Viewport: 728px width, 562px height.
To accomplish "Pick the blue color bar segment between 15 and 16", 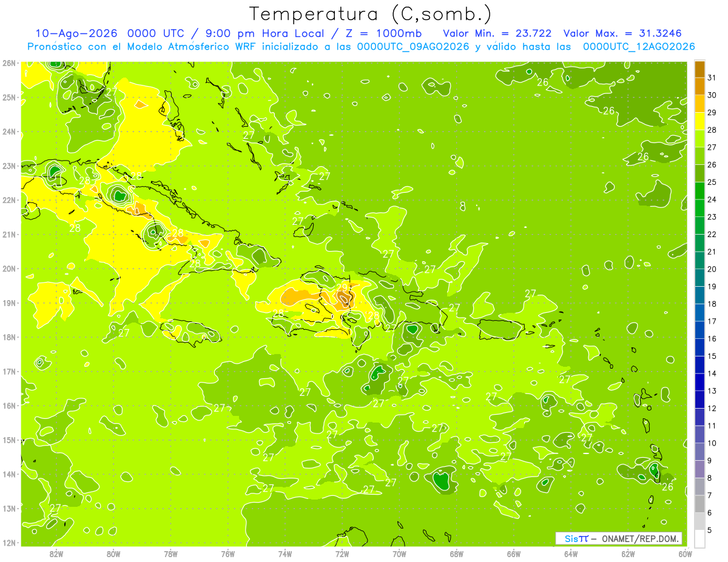I will (x=699, y=347).
